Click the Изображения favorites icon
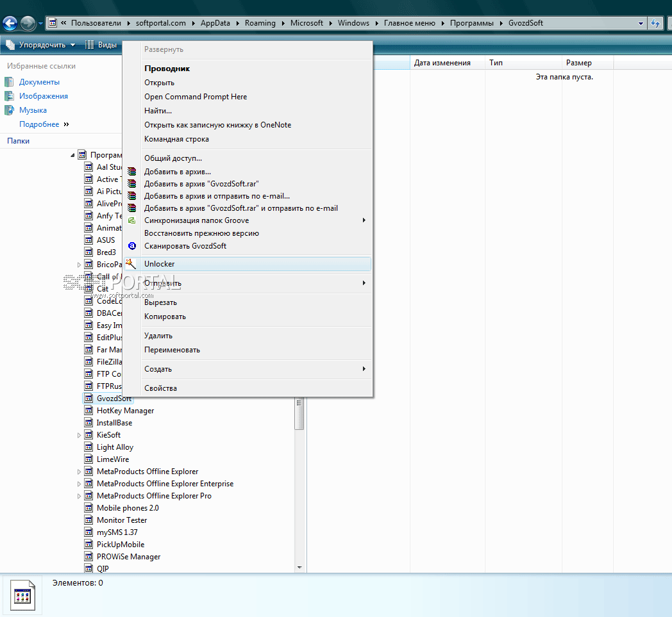This screenshot has height=617, width=672. click(x=9, y=96)
